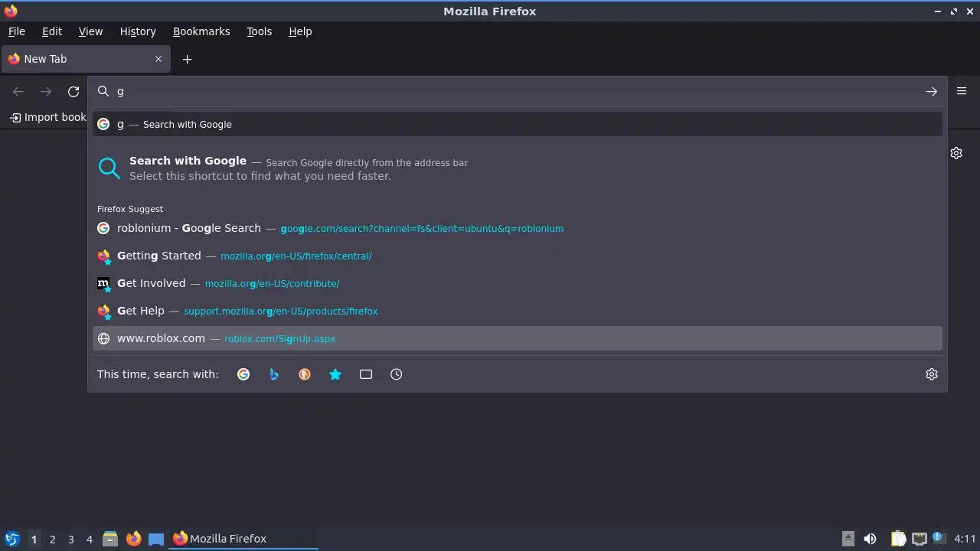Open the volume control in system tray
The image size is (980, 551).
point(870,539)
